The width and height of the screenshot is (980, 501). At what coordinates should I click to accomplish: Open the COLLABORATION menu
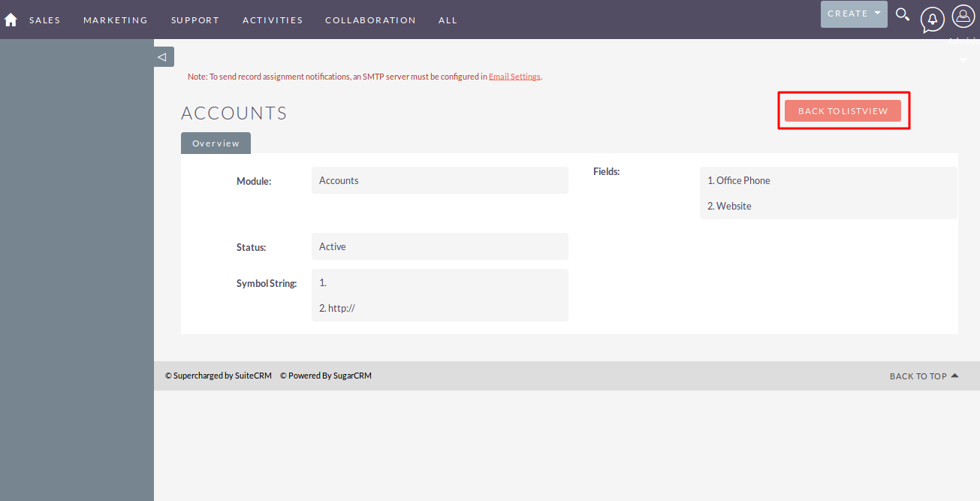(370, 20)
